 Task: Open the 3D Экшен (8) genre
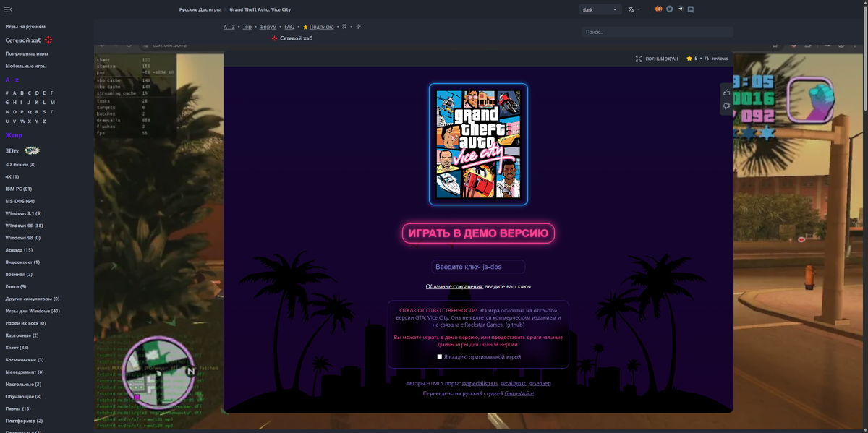click(20, 164)
